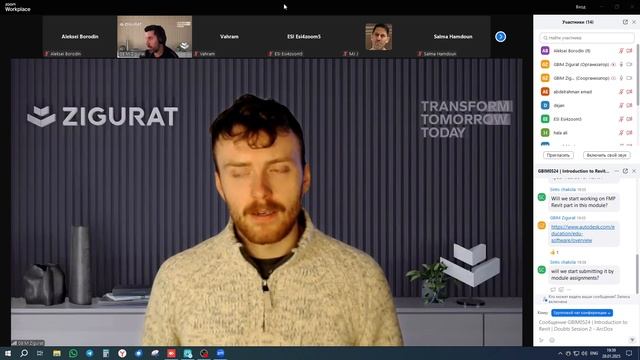Image resolution: width=640 pixels, height=360 pixels.
Task: Pop out the chat panel
Action: click(x=625, y=171)
